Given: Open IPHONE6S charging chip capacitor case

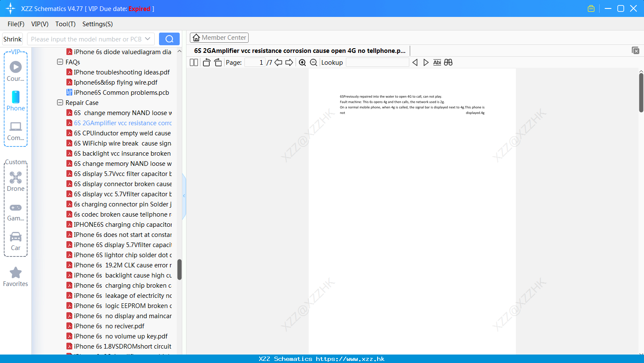Looking at the screenshot, I should click(119, 225).
